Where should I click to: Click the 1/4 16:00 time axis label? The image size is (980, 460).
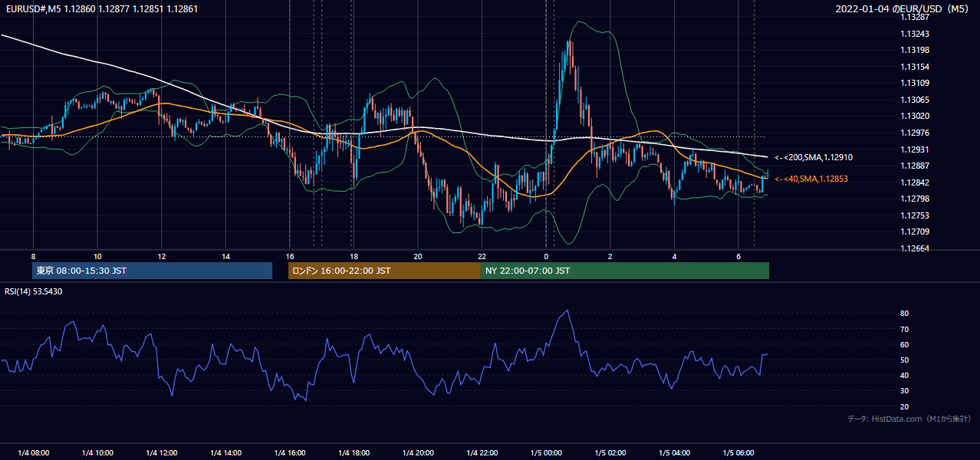click(289, 452)
